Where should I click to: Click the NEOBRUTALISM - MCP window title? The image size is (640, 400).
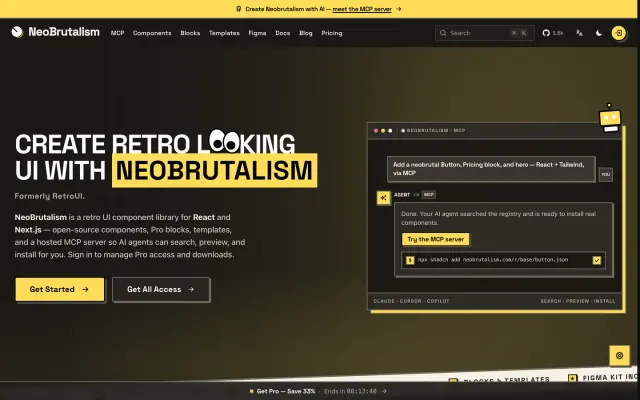tap(436, 131)
